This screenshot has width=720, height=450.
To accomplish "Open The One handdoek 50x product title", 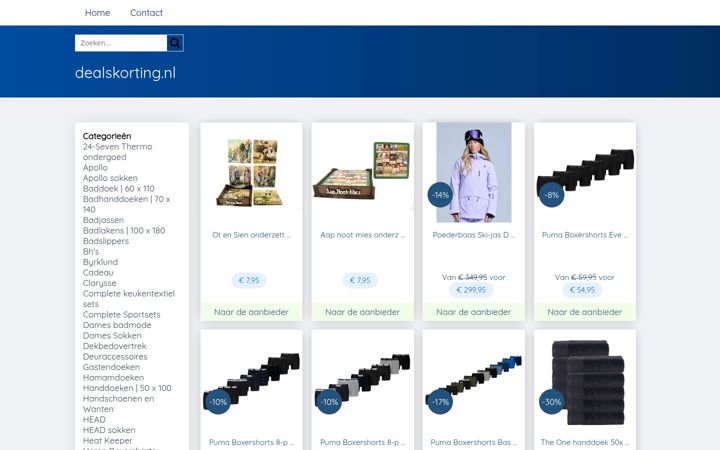I will [x=585, y=443].
